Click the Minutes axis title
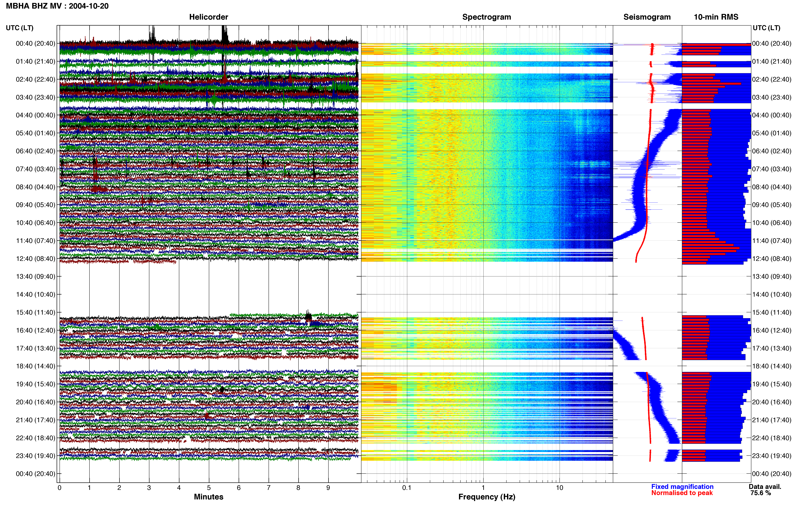The height and width of the screenshot is (508, 812). coord(209,497)
